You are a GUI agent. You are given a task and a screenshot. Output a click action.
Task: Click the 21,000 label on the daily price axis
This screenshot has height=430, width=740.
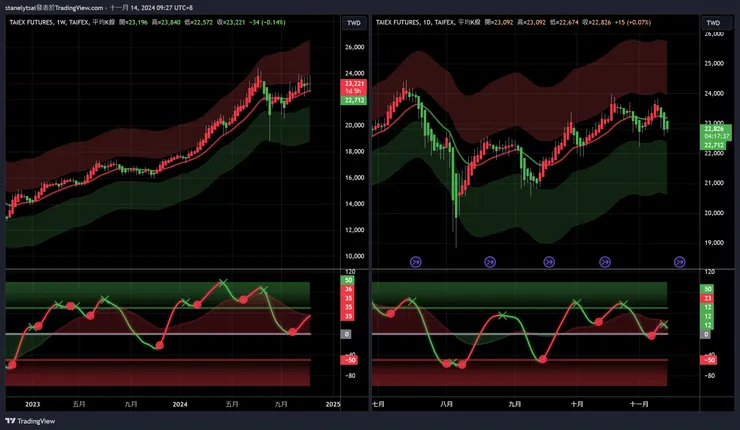[x=714, y=183]
